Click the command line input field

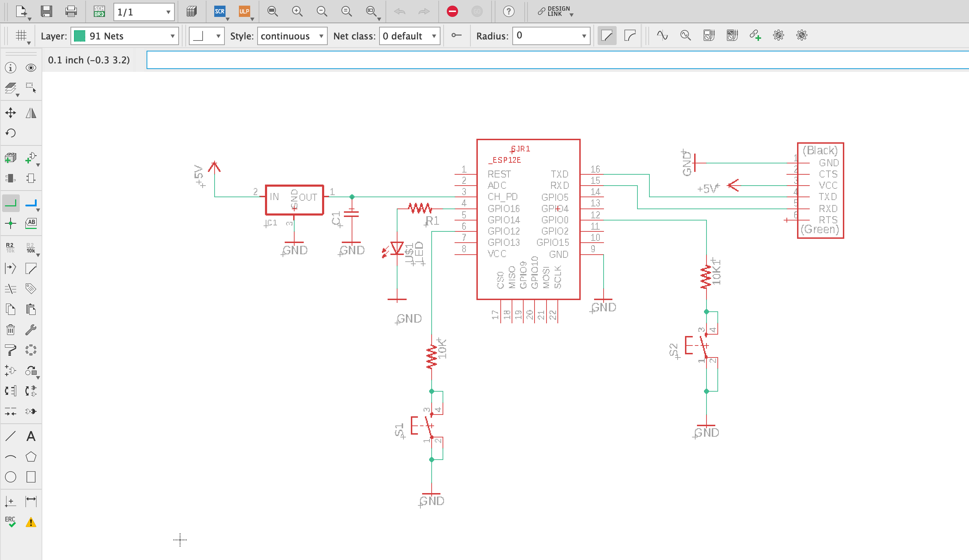[557, 60]
